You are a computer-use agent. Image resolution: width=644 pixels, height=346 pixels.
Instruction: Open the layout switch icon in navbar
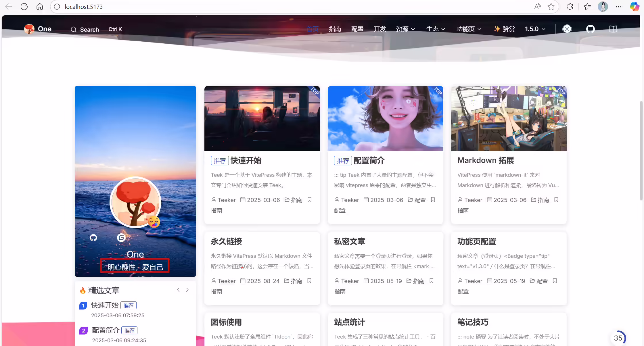[613, 29]
